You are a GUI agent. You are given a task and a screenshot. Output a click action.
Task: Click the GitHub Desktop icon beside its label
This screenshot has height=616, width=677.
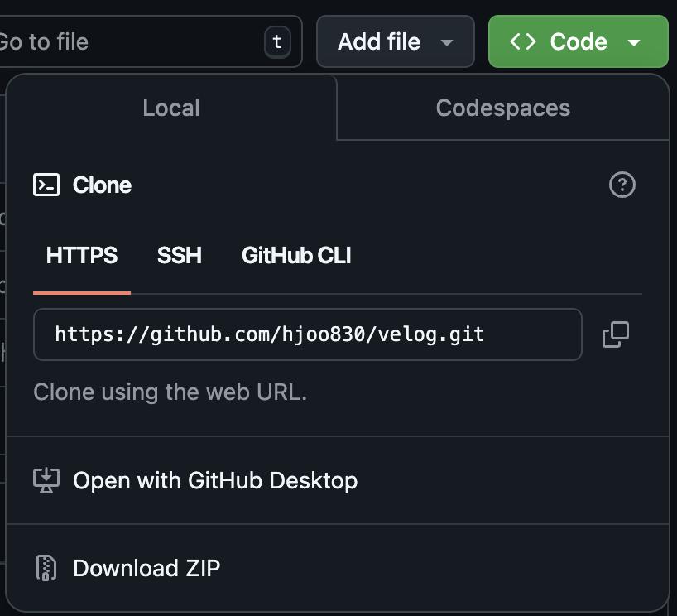[x=47, y=480]
